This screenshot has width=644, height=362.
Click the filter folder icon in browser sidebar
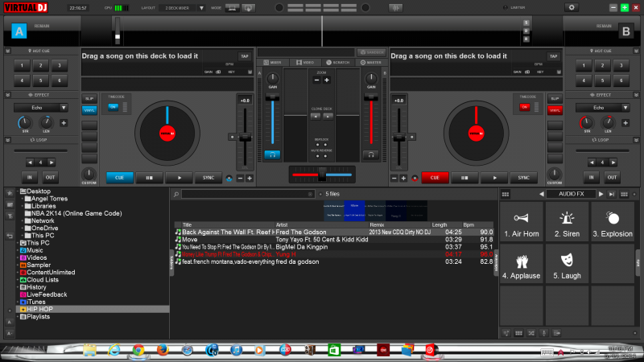pyautogui.click(x=10, y=216)
